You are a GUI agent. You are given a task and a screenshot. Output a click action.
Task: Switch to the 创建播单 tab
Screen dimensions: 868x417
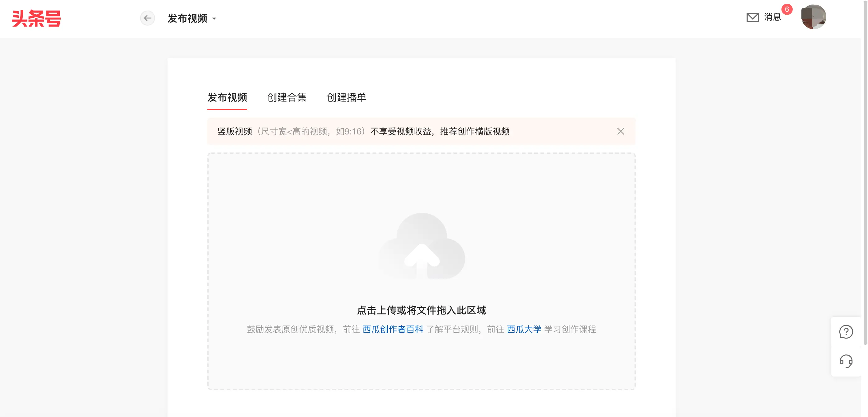click(x=346, y=98)
